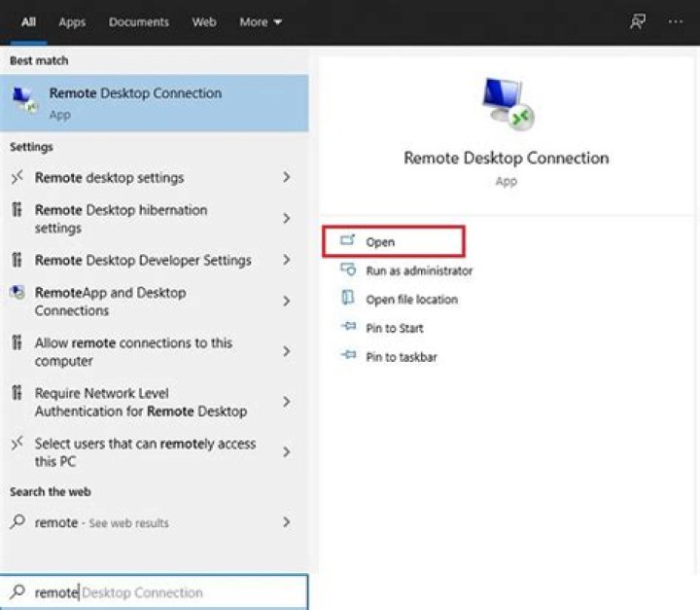
Task: Open Remote Desktop hibernation settings result
Action: (154, 219)
